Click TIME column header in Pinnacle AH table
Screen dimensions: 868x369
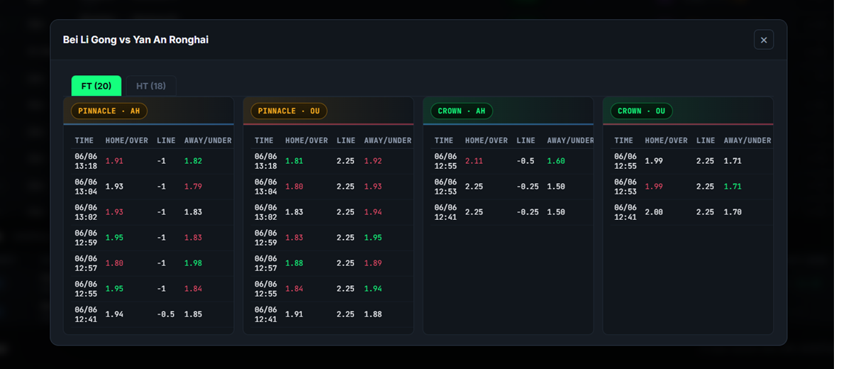[x=84, y=141]
